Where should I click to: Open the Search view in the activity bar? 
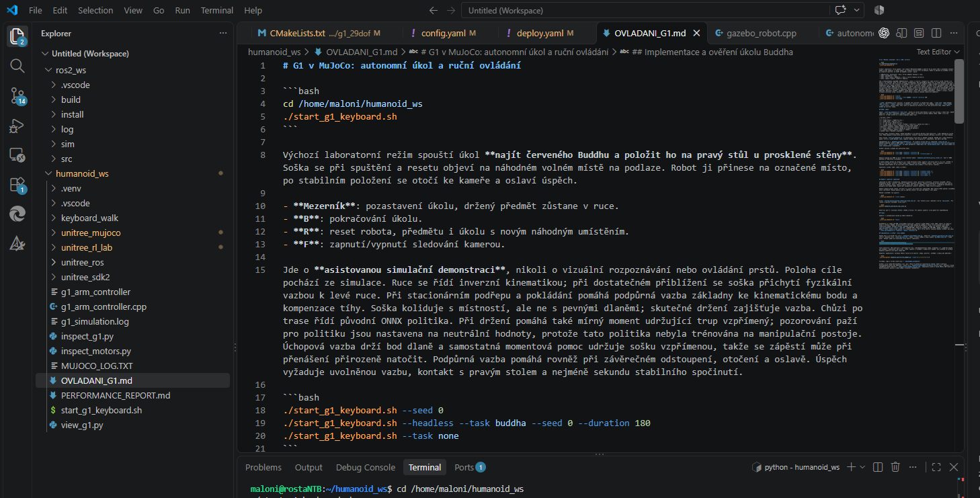pyautogui.click(x=17, y=66)
